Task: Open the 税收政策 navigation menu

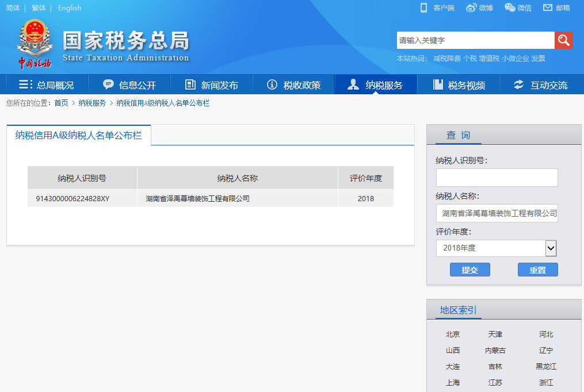Action: tap(293, 85)
